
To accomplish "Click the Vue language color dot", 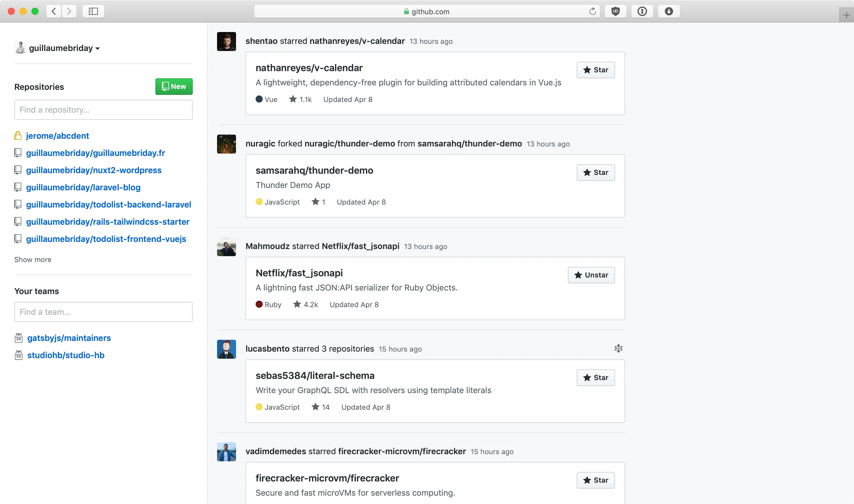I will [259, 99].
